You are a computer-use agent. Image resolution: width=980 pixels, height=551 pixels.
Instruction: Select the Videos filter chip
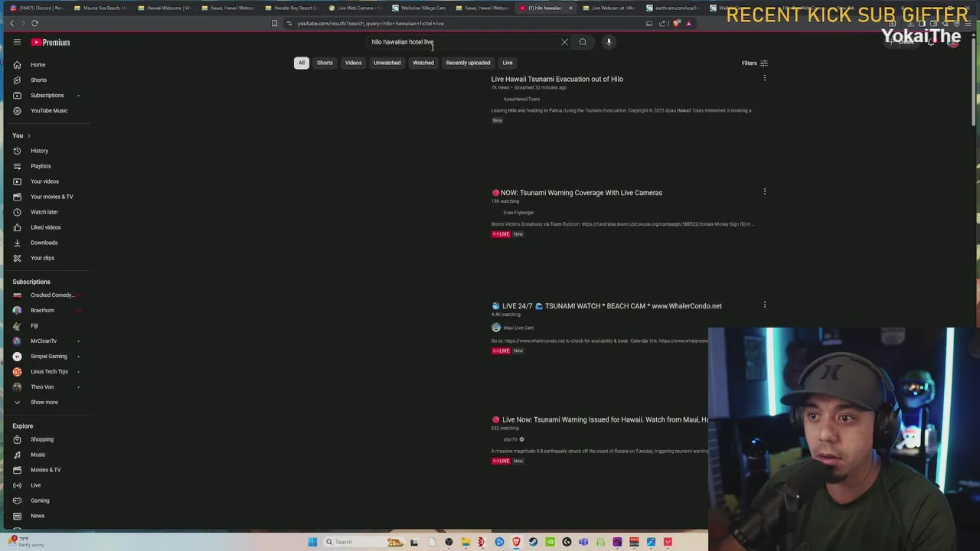[x=353, y=63]
